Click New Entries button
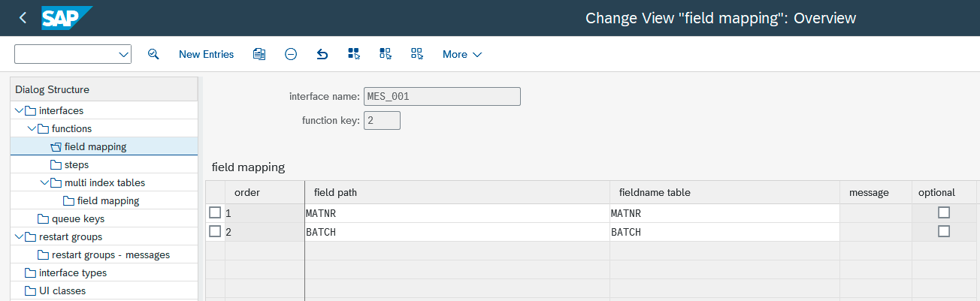980x301 pixels. [206, 54]
